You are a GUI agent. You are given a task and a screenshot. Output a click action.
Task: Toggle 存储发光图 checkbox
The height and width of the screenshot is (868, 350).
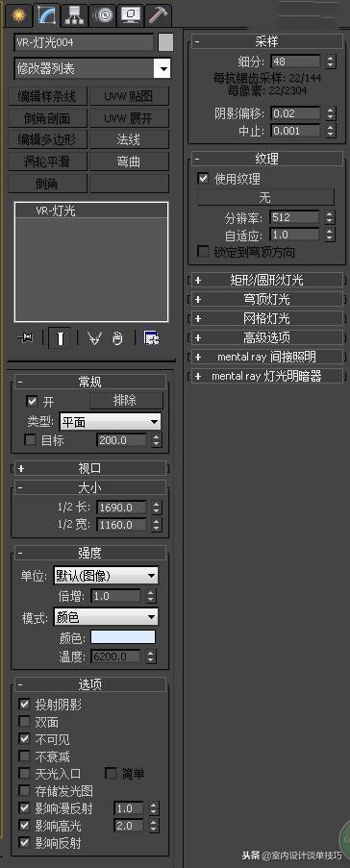24,790
